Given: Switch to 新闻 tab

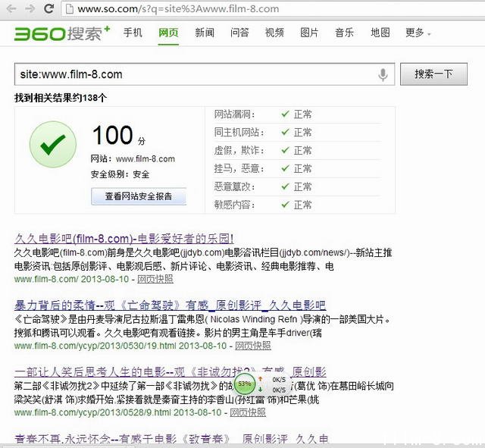Looking at the screenshot, I should click(205, 33).
